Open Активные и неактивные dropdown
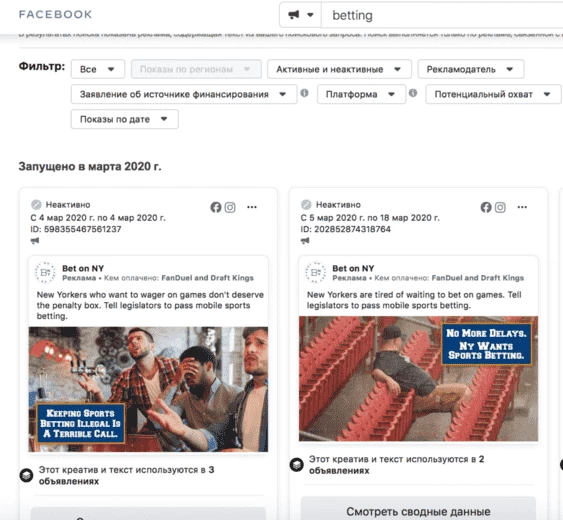Viewport: 563px width, 520px height. (339, 69)
